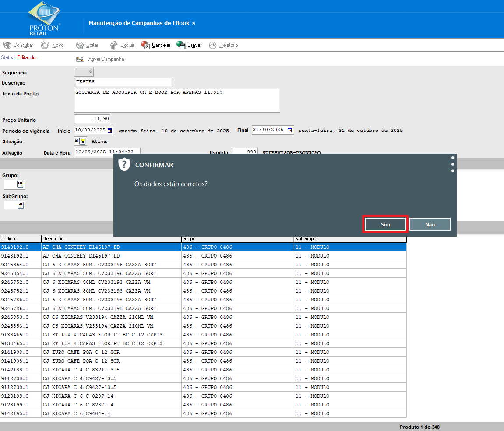Select row with code 9245752.0

tap(203, 282)
